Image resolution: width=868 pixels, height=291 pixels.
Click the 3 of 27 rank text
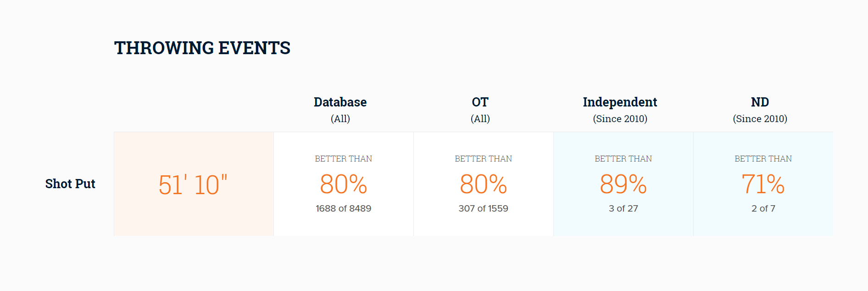coord(623,208)
